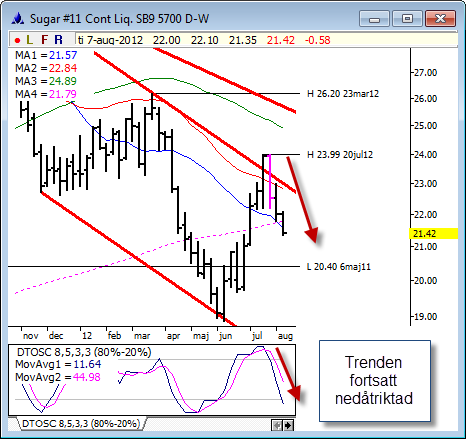Image resolution: width=466 pixels, height=439 pixels.
Task: Click the right tab scroll arrow
Action: point(288,425)
